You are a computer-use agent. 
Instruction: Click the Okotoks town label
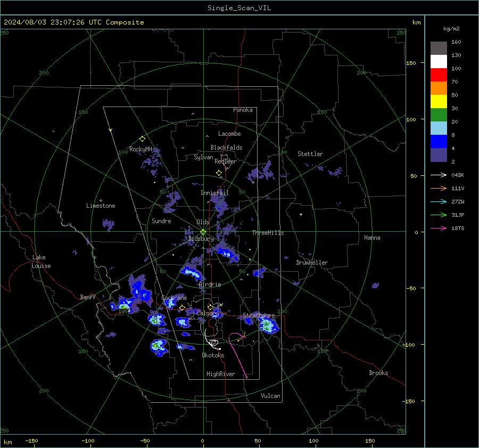213,355
